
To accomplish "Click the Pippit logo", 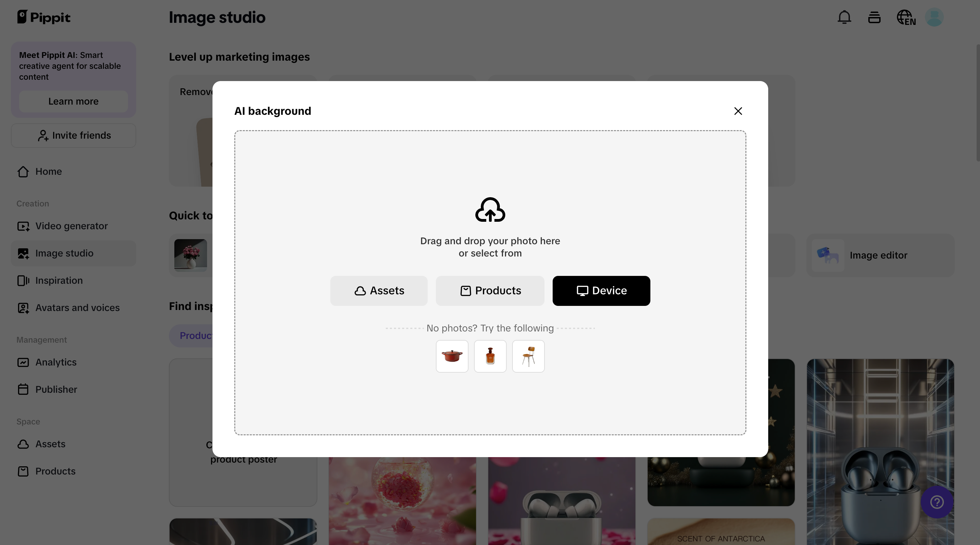I will (x=44, y=17).
